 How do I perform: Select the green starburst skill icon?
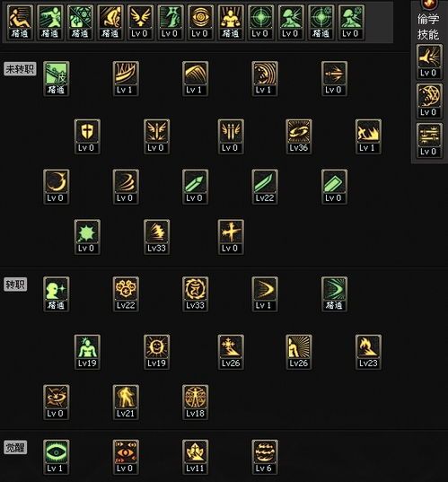point(87,237)
